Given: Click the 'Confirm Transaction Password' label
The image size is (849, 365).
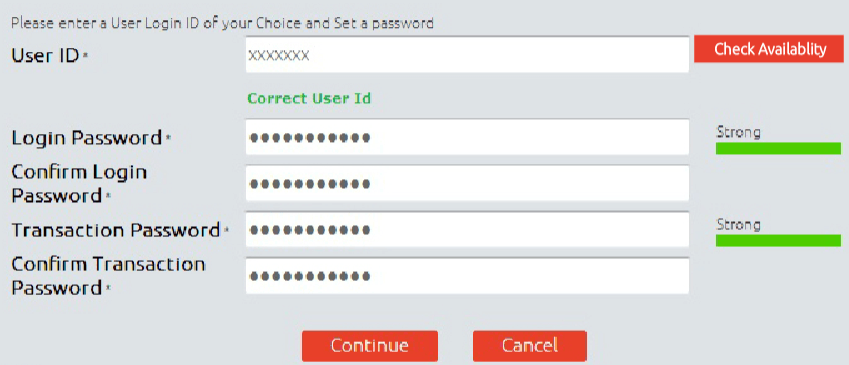Looking at the screenshot, I should tap(108, 276).
